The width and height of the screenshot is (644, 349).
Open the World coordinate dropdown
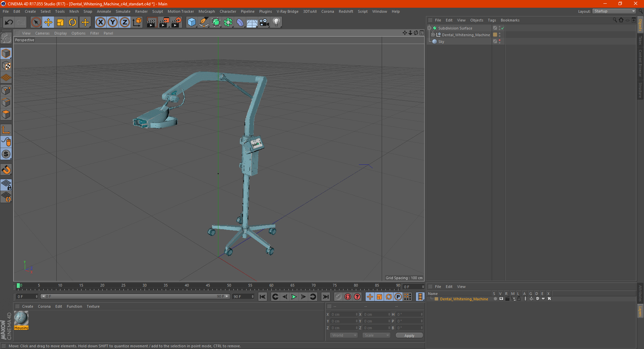[344, 335]
